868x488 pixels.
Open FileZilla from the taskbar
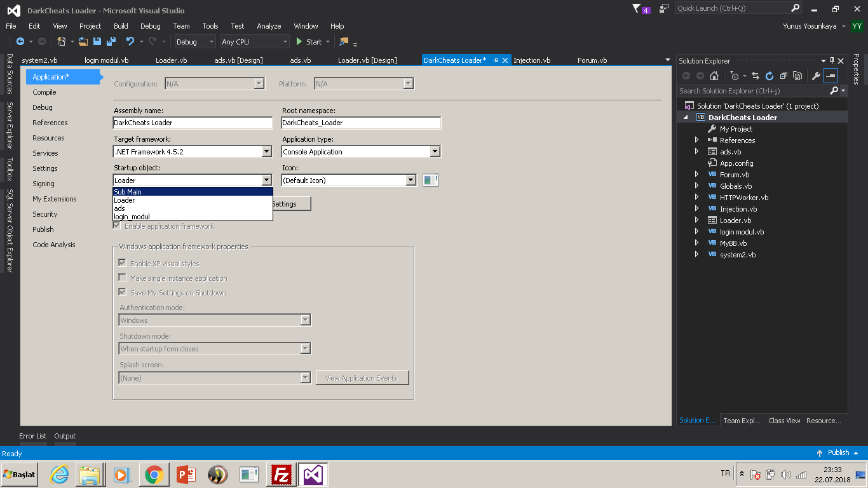[x=281, y=475]
